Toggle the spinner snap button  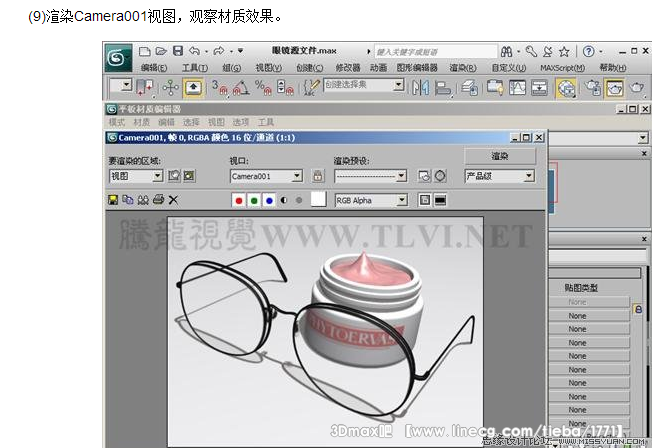click(x=285, y=87)
